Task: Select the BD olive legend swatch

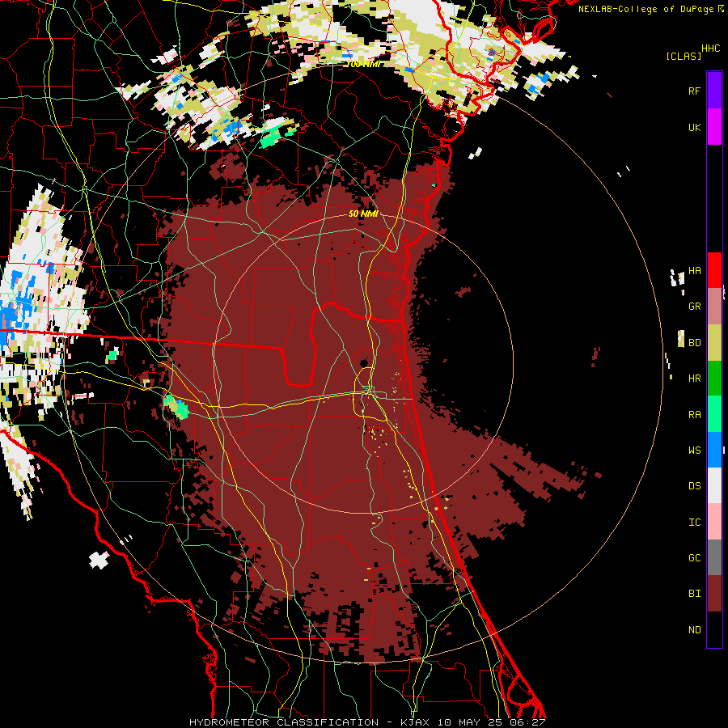Action: click(714, 343)
